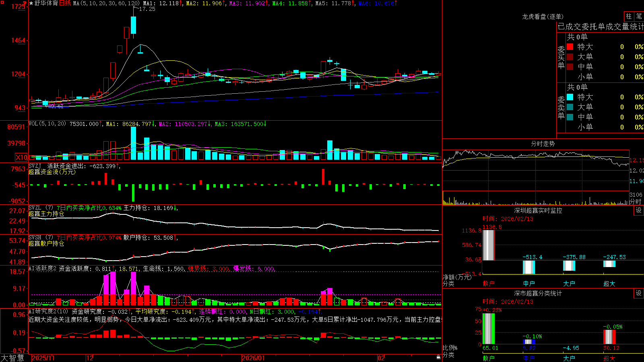This screenshot has height=362, width=644.
Task: Click the lock icon on the timeline bar
Action: (439, 357)
